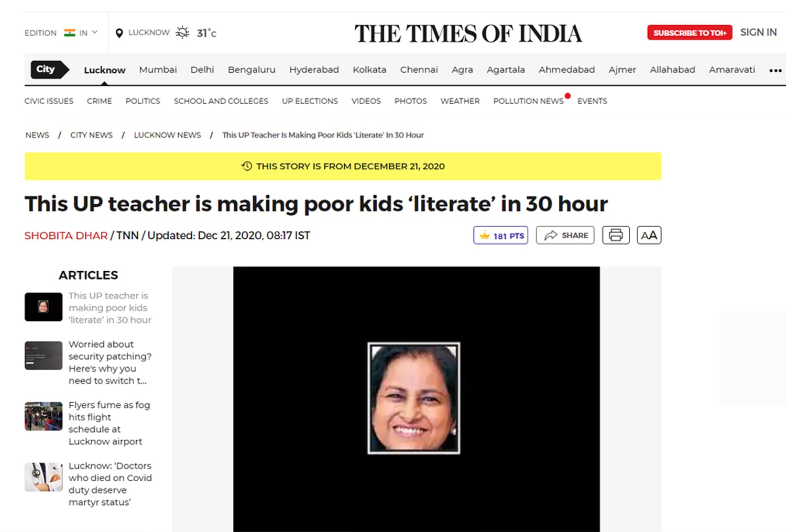786x532 pixels.
Task: Click the Sign In link
Action: (x=758, y=32)
